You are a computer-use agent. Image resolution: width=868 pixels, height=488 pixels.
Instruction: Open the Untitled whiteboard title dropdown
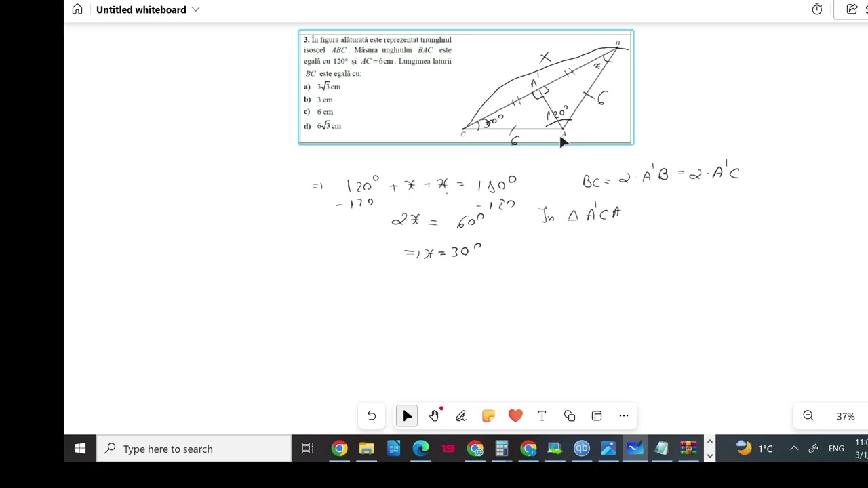(x=196, y=9)
